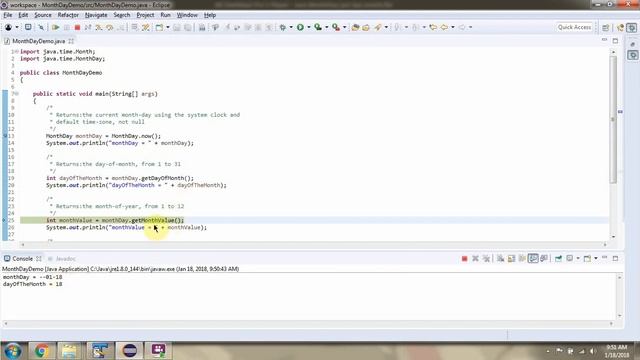This screenshot has width=640, height=360.
Task: Click the Quick Access search field
Action: tap(574, 27)
